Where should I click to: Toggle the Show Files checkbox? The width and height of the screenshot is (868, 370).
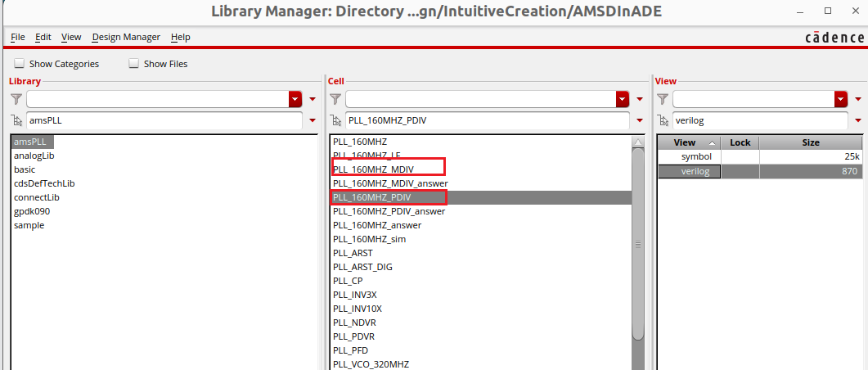coord(134,64)
